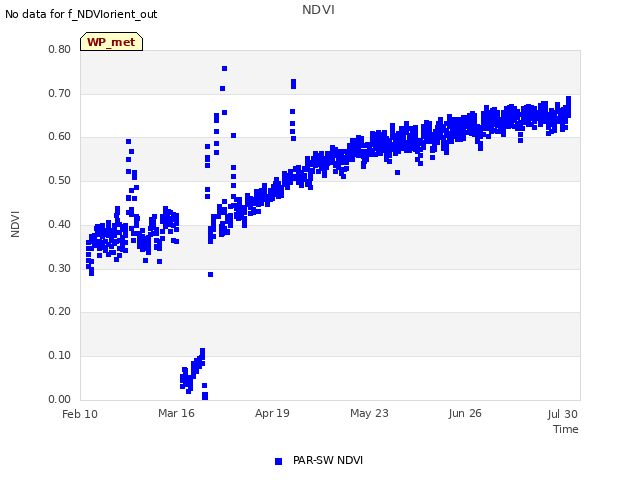Click the Mar 16 x-axis tick label
The width and height of the screenshot is (640, 480).
176,413
